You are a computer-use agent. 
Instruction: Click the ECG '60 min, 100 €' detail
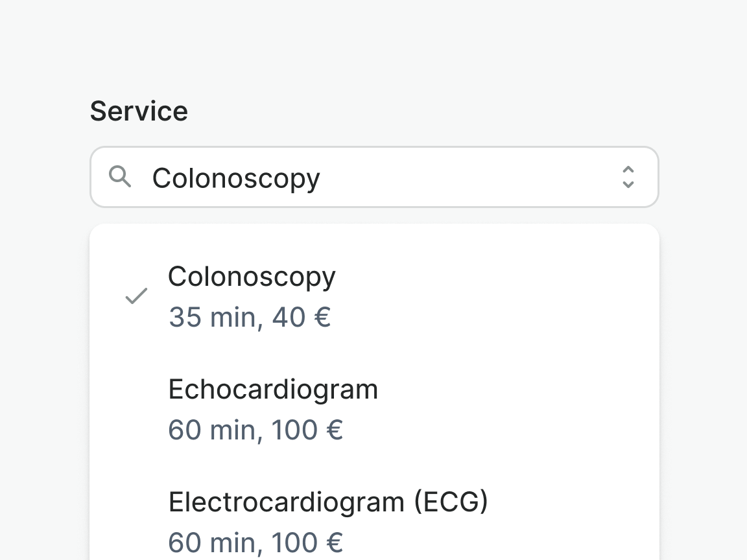[255, 542]
